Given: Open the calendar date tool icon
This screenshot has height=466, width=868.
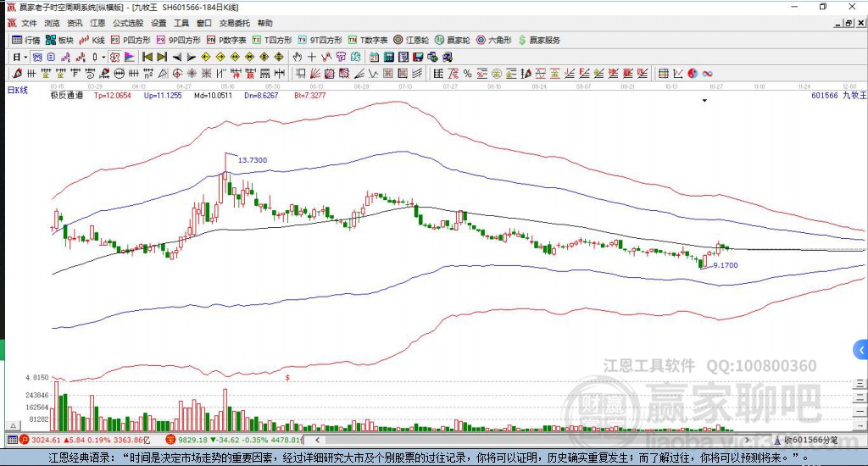Looking at the screenshot, I should click(375, 57).
